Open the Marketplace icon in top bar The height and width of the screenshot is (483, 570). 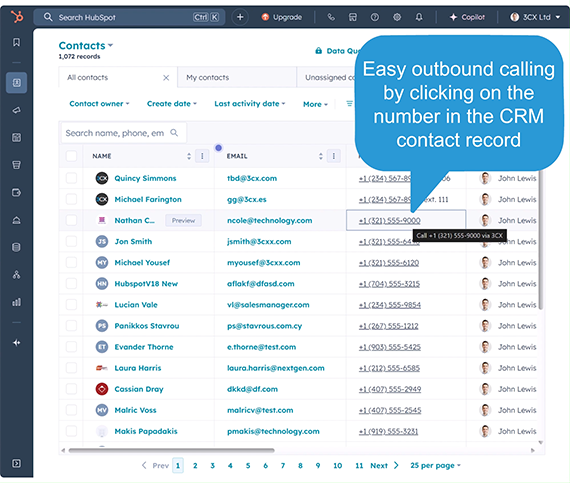pyautogui.click(x=353, y=17)
